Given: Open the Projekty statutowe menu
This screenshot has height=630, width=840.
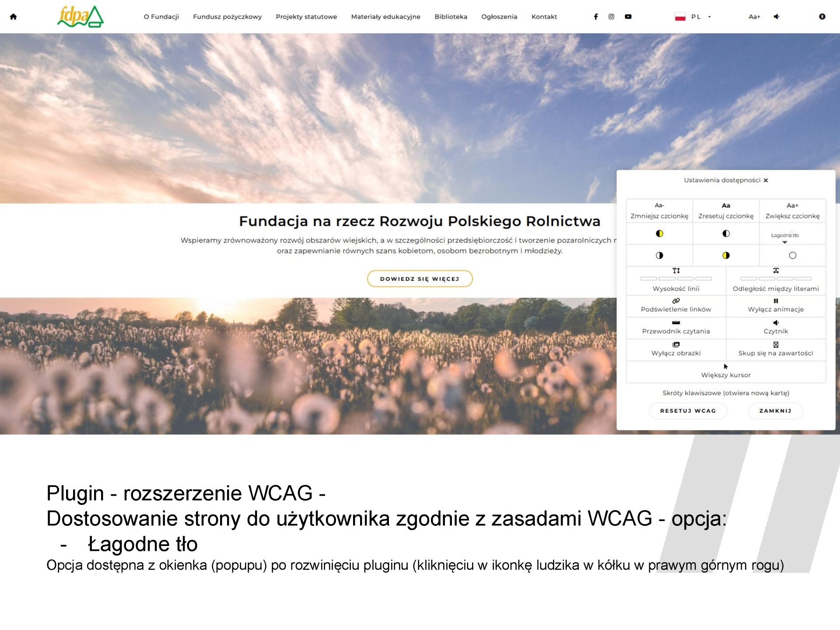Looking at the screenshot, I should (x=306, y=17).
